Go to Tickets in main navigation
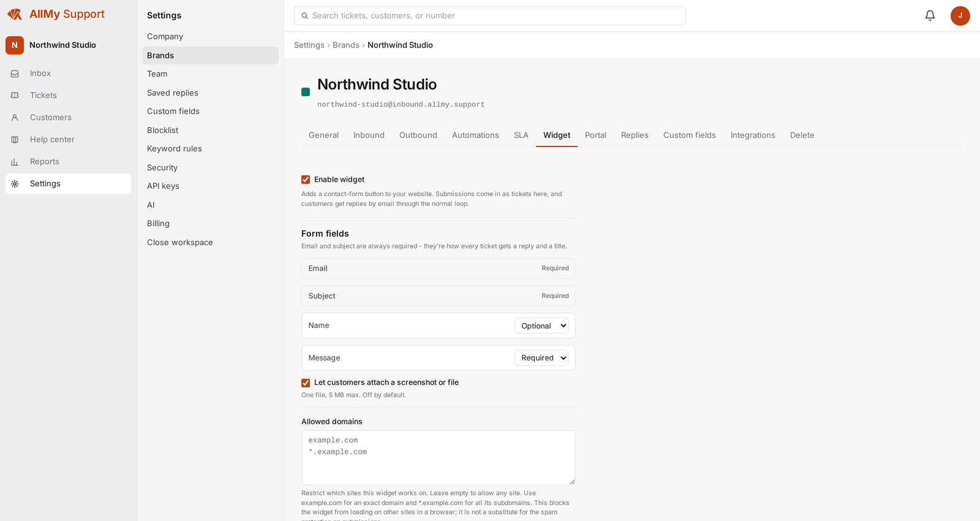Image resolution: width=980 pixels, height=521 pixels. [x=68, y=96]
